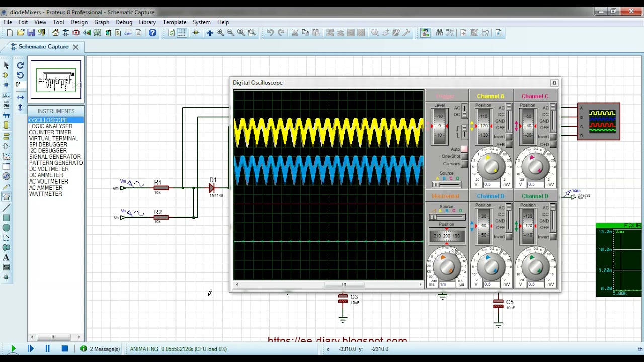Pause the running simulation

48,349
